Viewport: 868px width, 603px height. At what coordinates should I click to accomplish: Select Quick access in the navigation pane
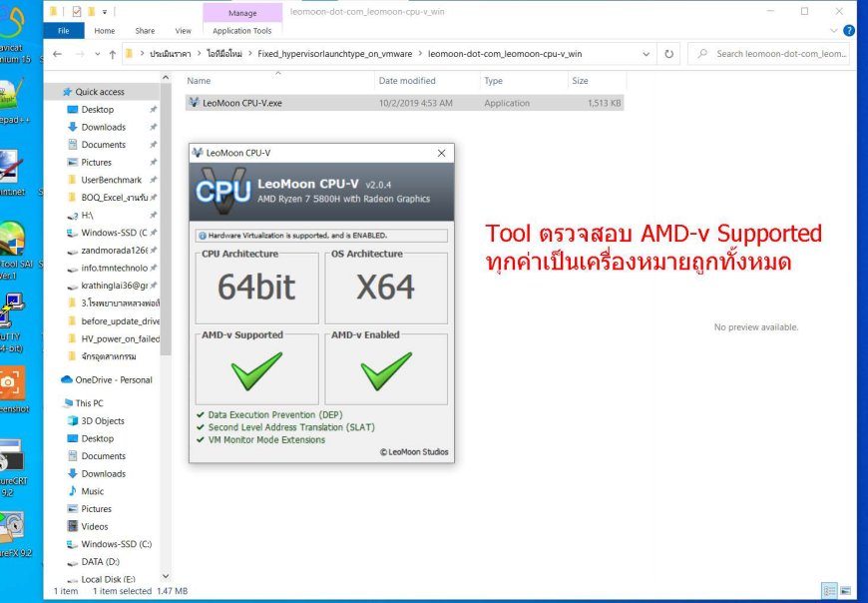point(100,92)
